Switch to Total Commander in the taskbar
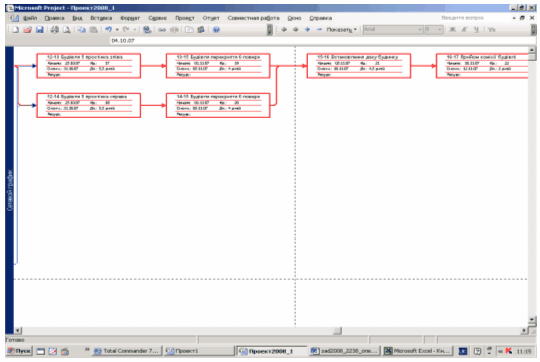540x362 pixels. pyautogui.click(x=127, y=351)
